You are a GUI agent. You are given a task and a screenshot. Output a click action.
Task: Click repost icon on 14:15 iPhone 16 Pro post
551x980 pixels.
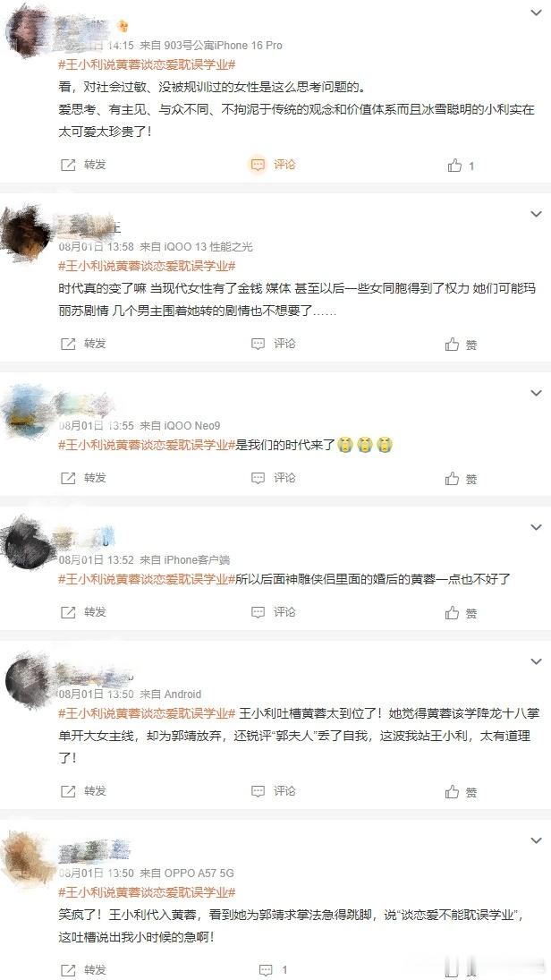pyautogui.click(x=83, y=165)
